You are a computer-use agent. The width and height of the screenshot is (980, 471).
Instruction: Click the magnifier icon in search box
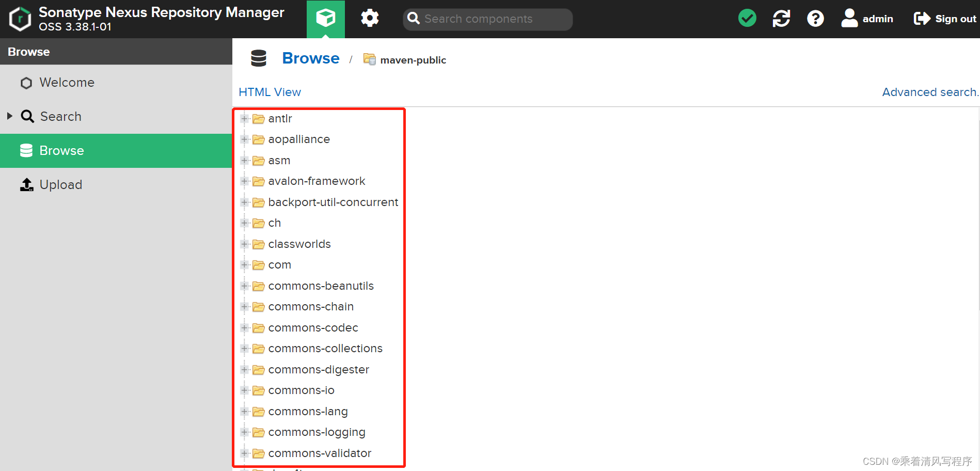(414, 19)
